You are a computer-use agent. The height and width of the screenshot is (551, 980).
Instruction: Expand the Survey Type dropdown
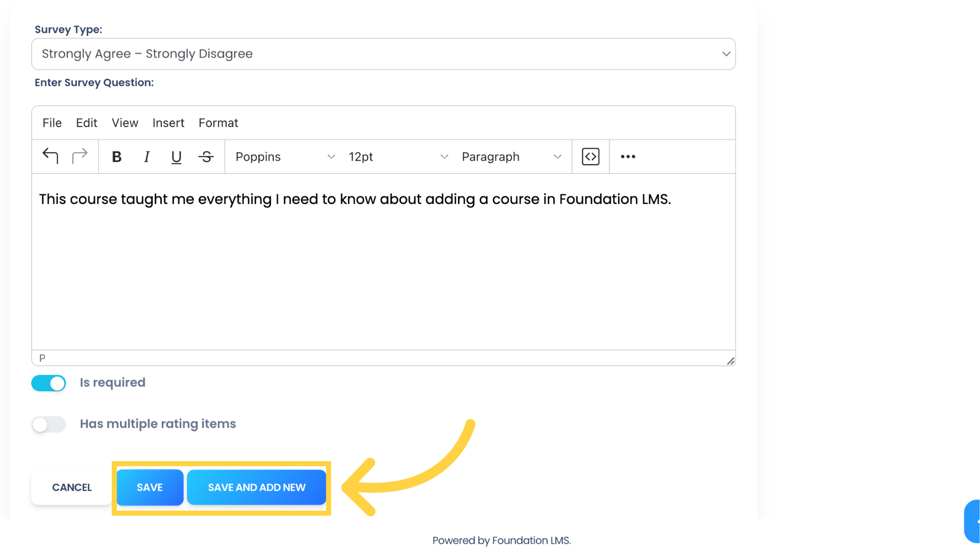(726, 54)
